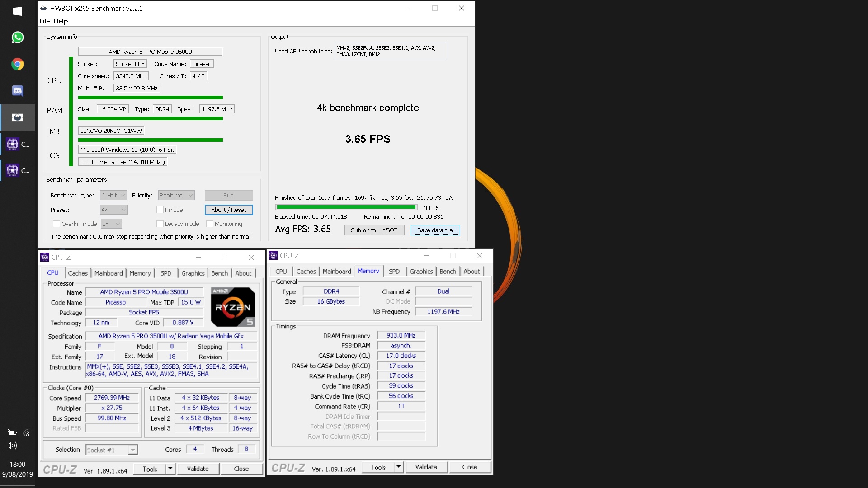Click the AMD Ryzen 5 PRO name field in HWBOT

pyautogui.click(x=150, y=52)
